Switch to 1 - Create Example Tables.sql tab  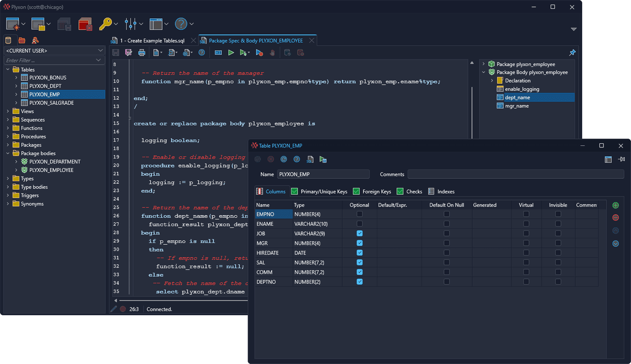coord(153,40)
